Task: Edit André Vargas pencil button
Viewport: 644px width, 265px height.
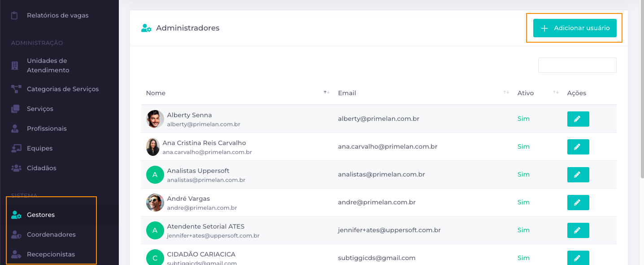Action: (578, 203)
